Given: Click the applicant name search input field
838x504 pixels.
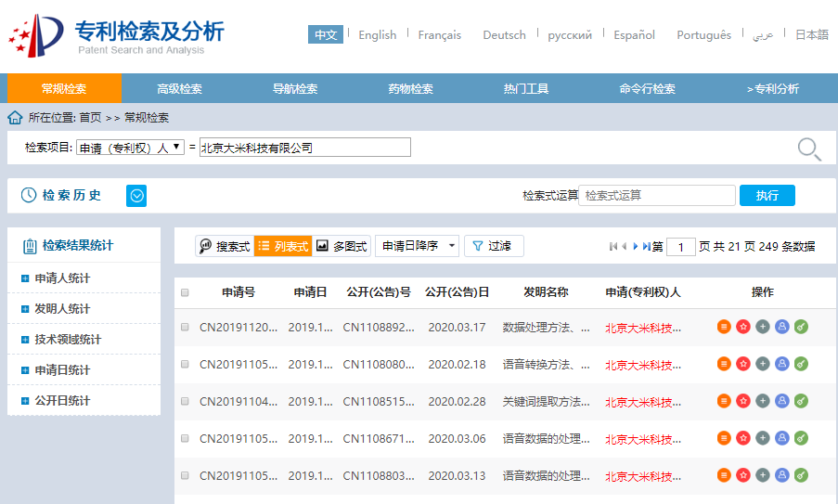Looking at the screenshot, I should point(305,148).
